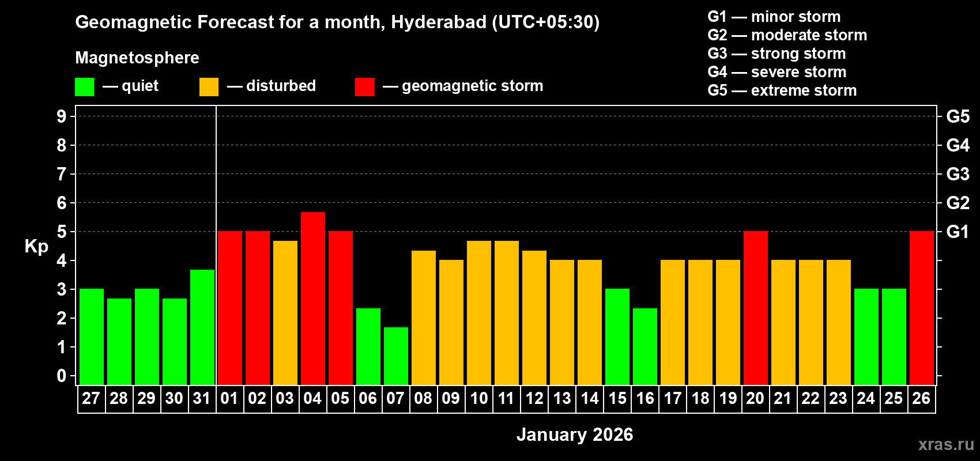
Task: Click the G4 right axis label
Action: pos(958,145)
